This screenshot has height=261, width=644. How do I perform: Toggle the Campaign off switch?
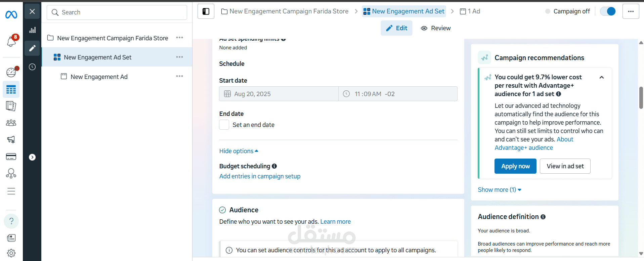tap(608, 11)
